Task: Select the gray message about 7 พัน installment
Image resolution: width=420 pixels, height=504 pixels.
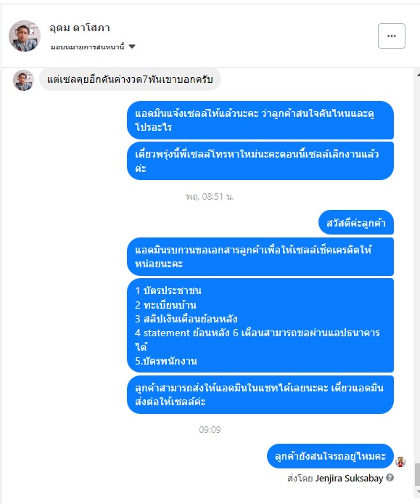Action: point(130,79)
